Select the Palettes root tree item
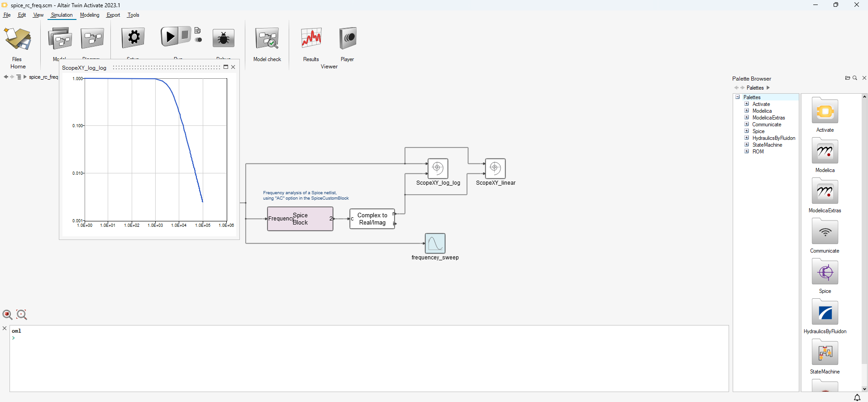 [752, 97]
